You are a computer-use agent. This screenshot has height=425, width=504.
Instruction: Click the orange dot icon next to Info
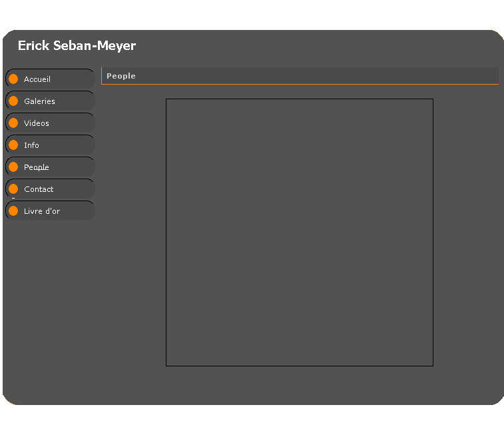[x=13, y=145]
